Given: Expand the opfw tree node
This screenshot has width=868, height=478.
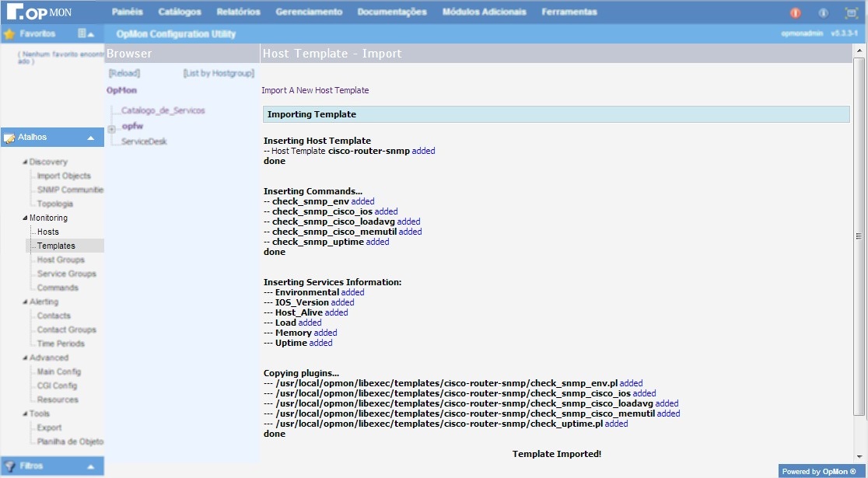Looking at the screenshot, I should click(x=112, y=129).
